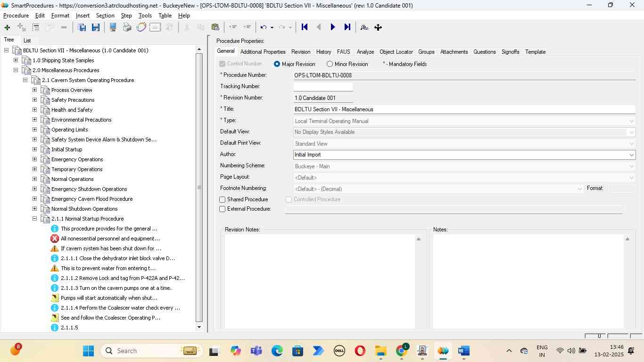This screenshot has height=362, width=644.
Task: Click the green plus add icon
Action: pos(7,27)
